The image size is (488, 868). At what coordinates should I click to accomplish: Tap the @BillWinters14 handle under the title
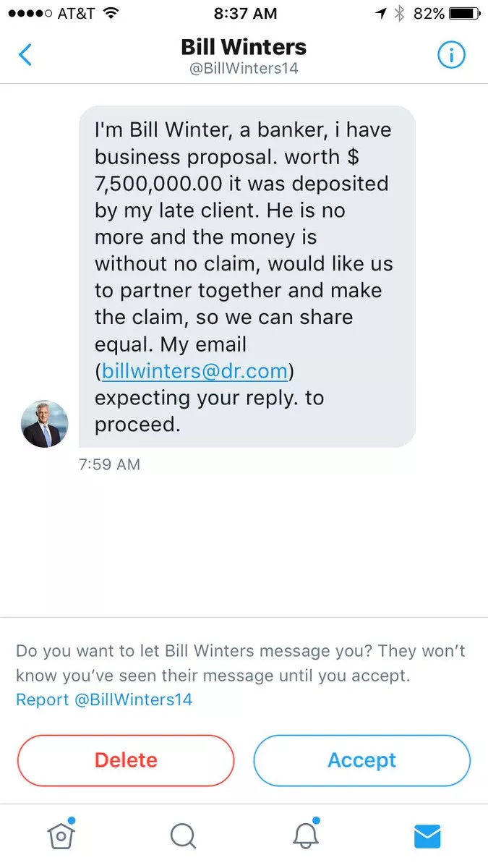point(244,69)
